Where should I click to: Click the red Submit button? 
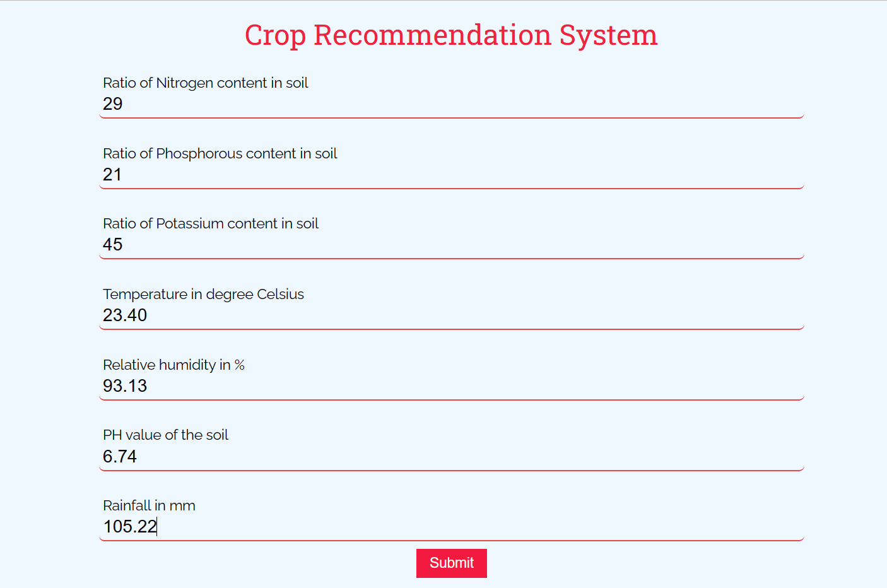coord(451,563)
